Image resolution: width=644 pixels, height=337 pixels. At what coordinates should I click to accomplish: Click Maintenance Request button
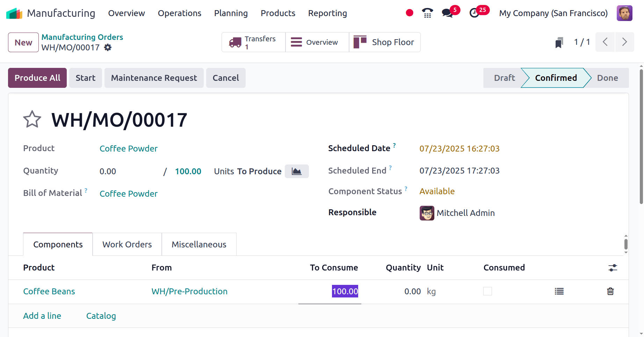pyautogui.click(x=154, y=78)
